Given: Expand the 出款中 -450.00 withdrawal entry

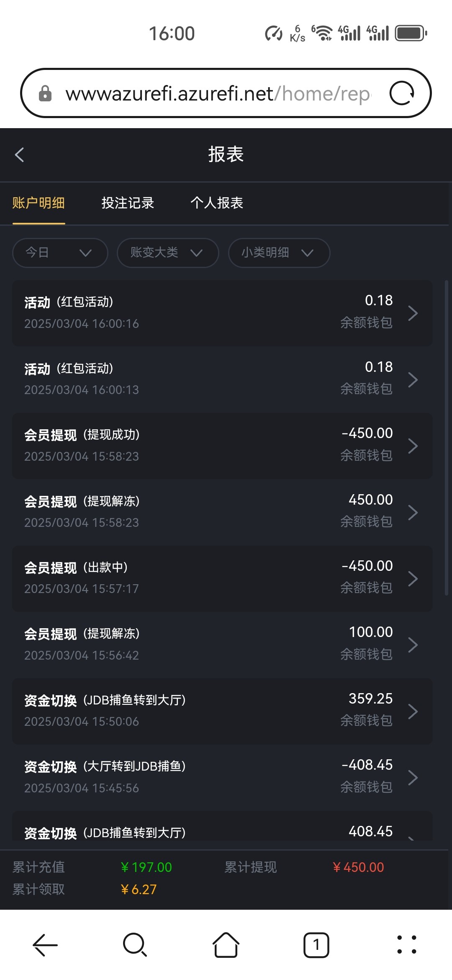Looking at the screenshot, I should [222, 578].
